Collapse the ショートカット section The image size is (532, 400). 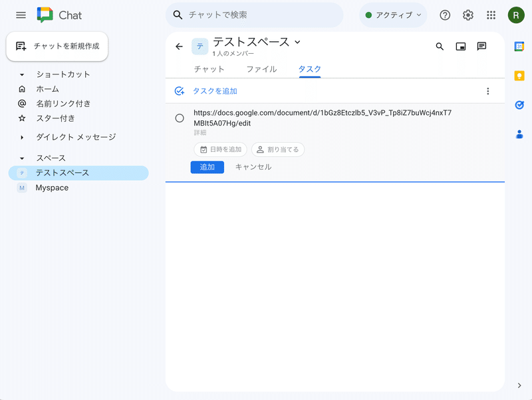click(x=22, y=74)
